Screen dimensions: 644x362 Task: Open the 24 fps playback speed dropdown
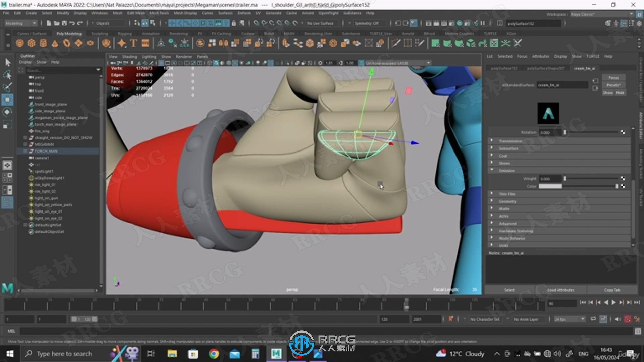click(570, 319)
